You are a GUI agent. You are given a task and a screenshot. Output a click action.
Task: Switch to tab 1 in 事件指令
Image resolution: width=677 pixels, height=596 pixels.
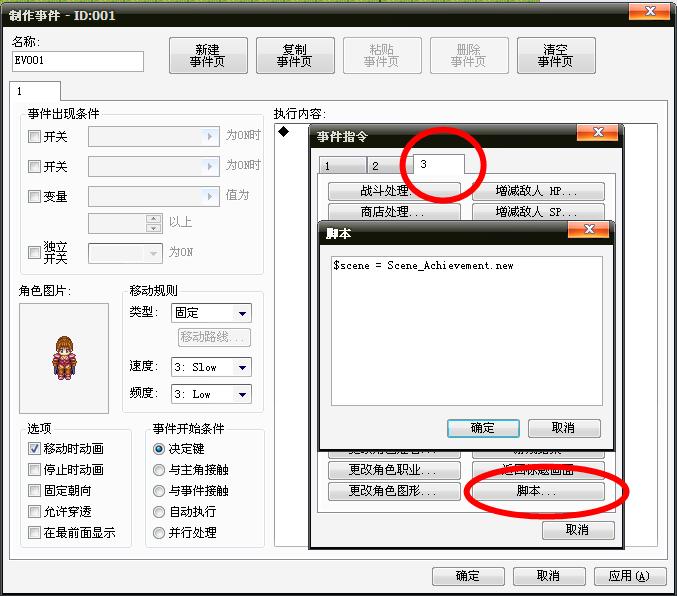[342, 166]
